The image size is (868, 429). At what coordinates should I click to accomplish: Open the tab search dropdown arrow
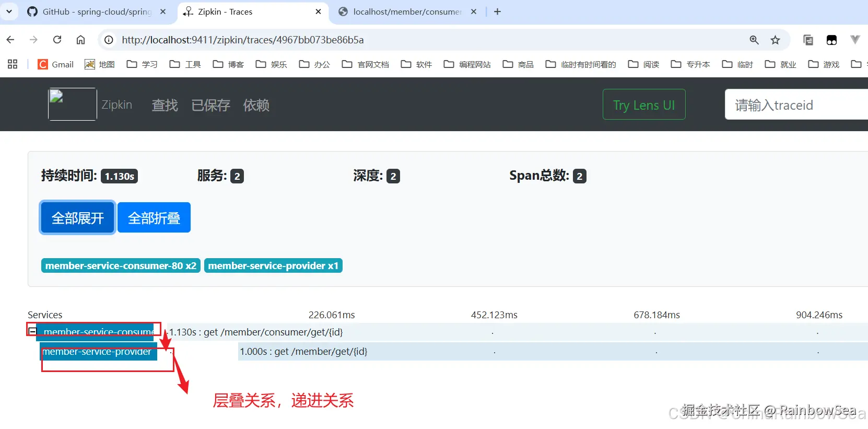pyautogui.click(x=9, y=11)
